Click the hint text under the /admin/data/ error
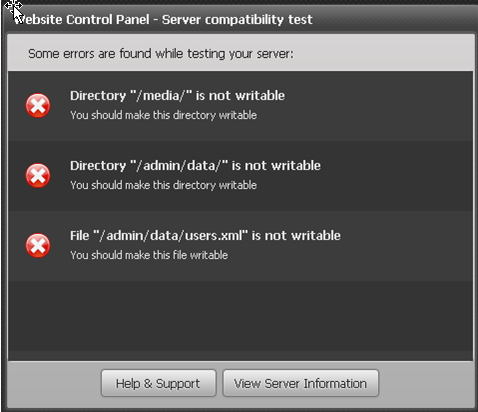The width and height of the screenshot is (478, 412). [163, 185]
